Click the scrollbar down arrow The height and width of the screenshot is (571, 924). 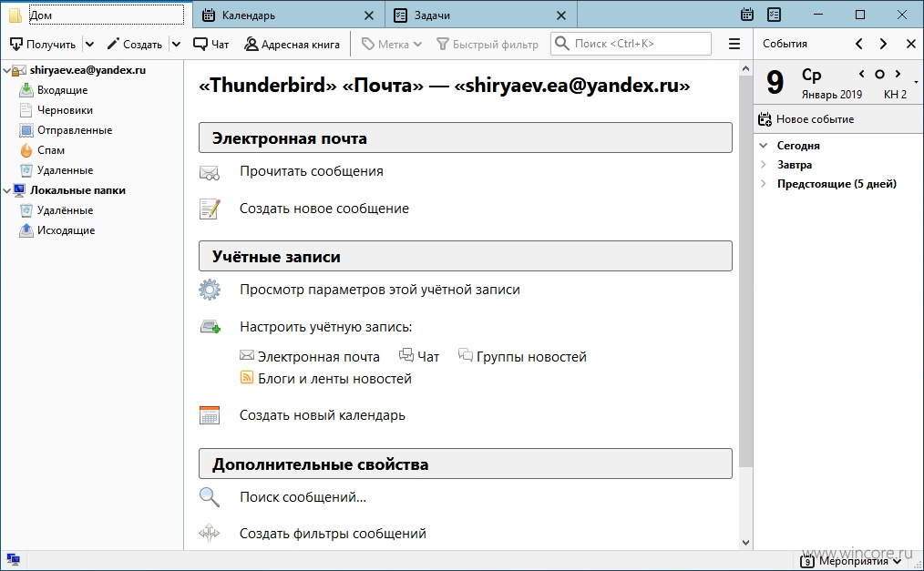pyautogui.click(x=746, y=543)
